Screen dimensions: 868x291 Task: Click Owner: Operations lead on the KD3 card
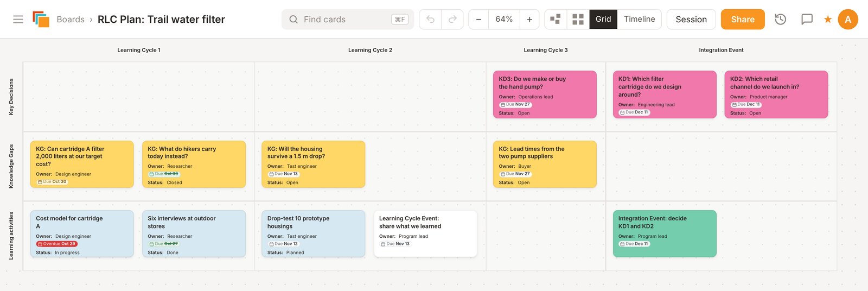tap(526, 97)
